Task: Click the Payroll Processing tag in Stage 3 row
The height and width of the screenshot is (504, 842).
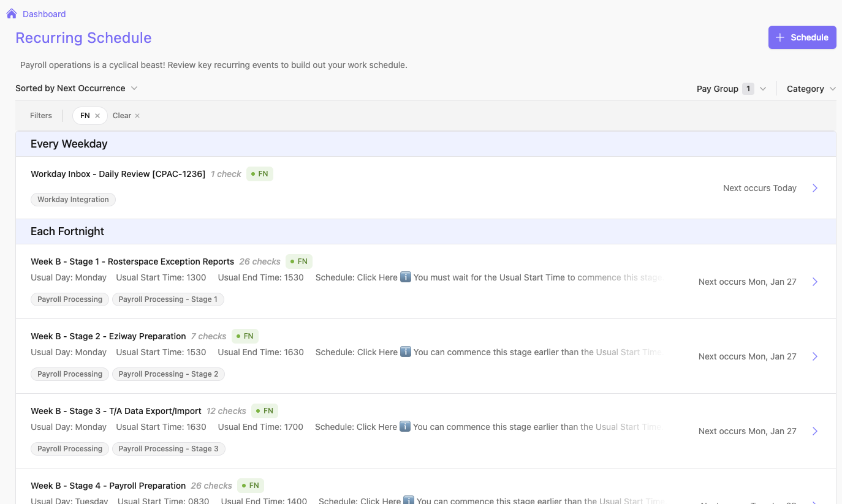Action: click(x=70, y=449)
